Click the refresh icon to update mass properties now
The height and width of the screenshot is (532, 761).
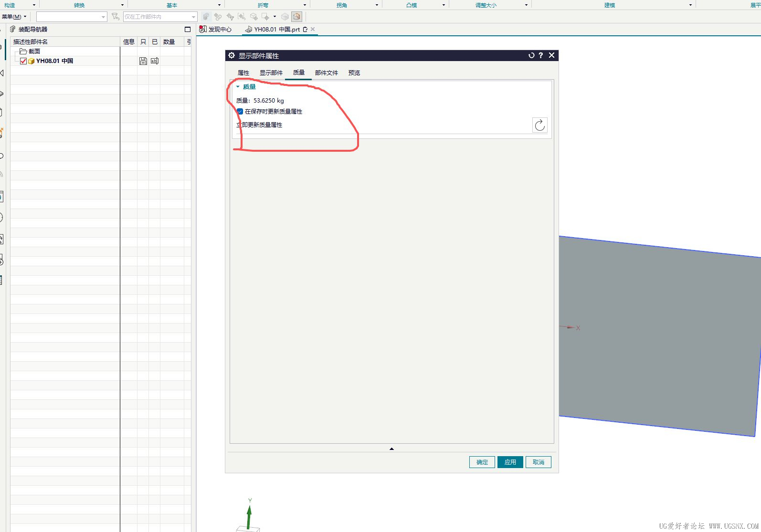539,125
